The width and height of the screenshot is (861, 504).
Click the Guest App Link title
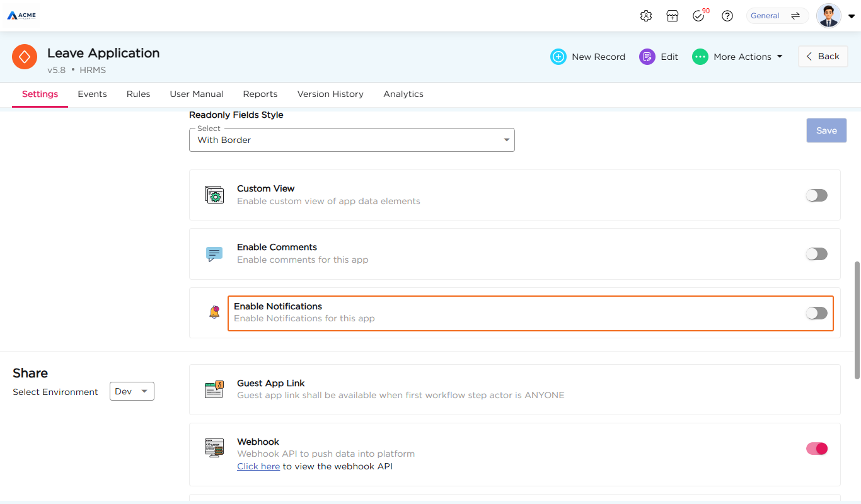pyautogui.click(x=271, y=383)
